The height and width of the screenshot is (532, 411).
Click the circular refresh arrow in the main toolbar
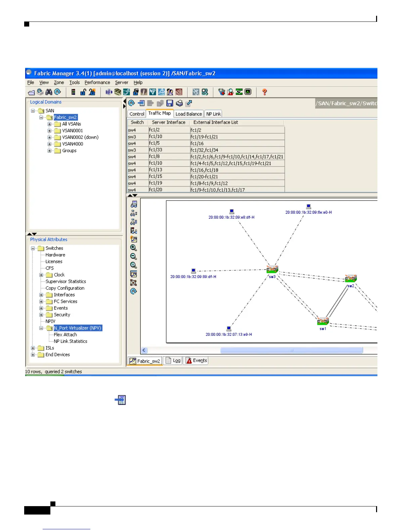[x=57, y=92]
